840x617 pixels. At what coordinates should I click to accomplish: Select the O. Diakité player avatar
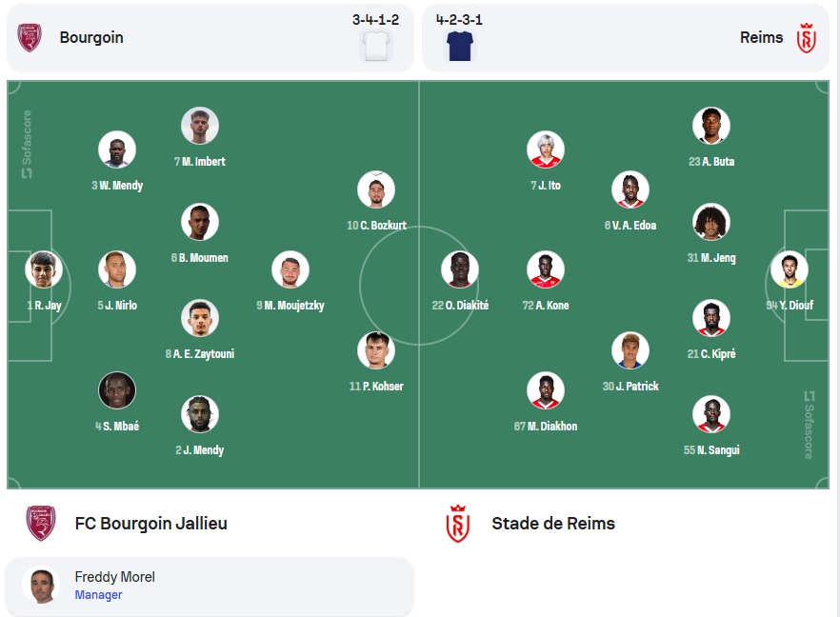coord(460,269)
